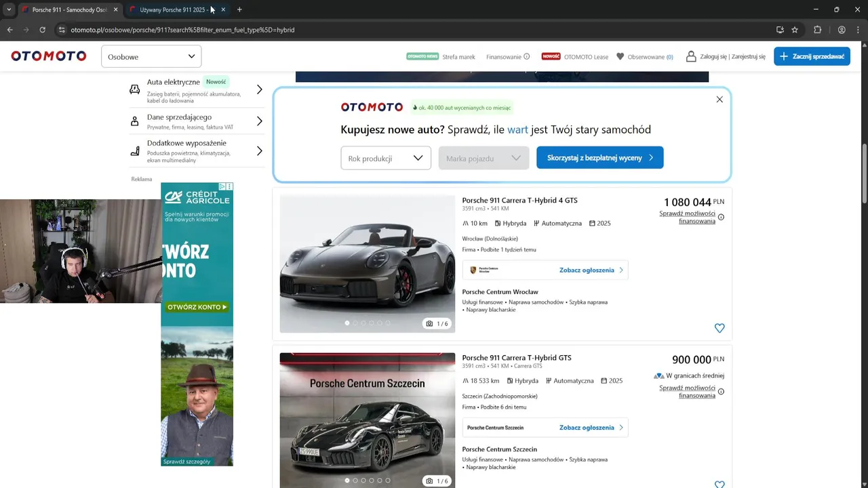This screenshot has height=488, width=868.
Task: Click Zobacz ogłoszenia for Porsche Centrum Szczecin
Action: pos(591,428)
